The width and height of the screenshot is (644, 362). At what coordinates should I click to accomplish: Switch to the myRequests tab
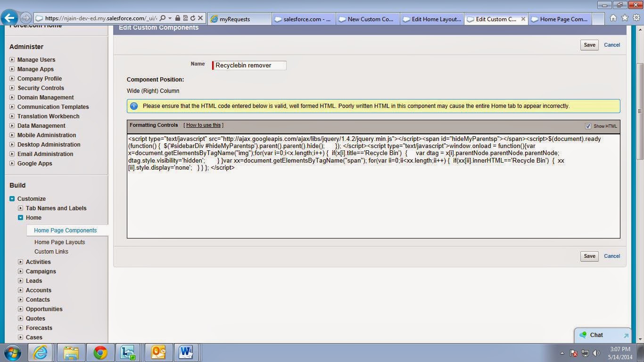(x=240, y=19)
